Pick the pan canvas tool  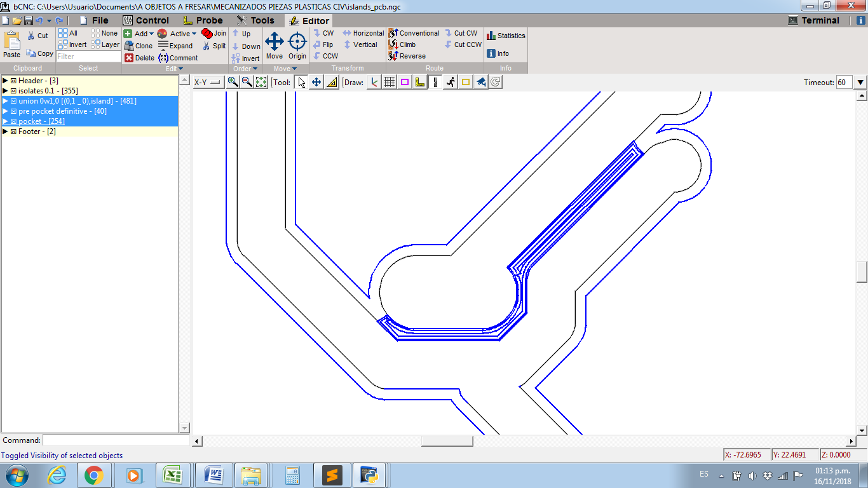(x=316, y=82)
